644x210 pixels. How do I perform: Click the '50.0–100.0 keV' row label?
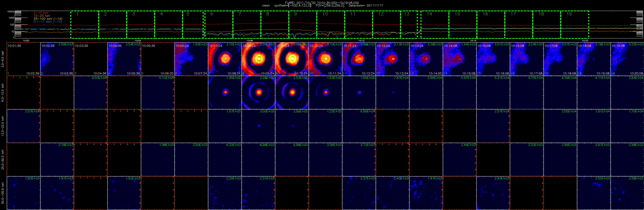click(x=3, y=193)
